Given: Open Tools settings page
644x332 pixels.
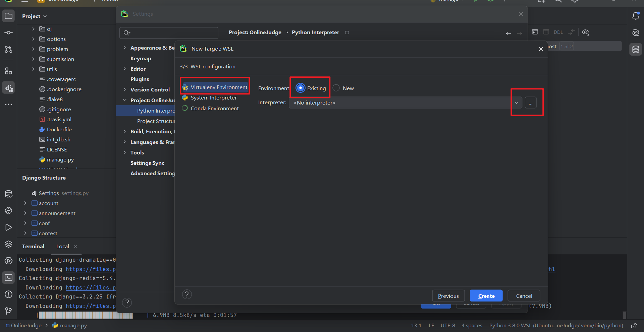Looking at the screenshot, I should point(137,153).
